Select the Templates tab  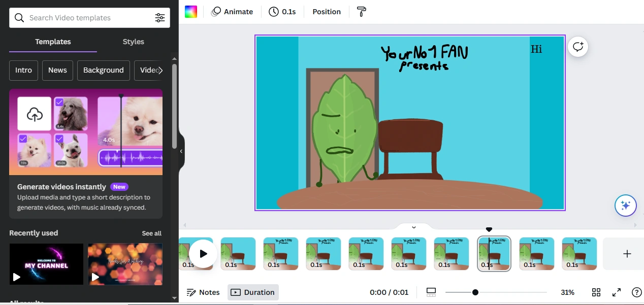53,42
